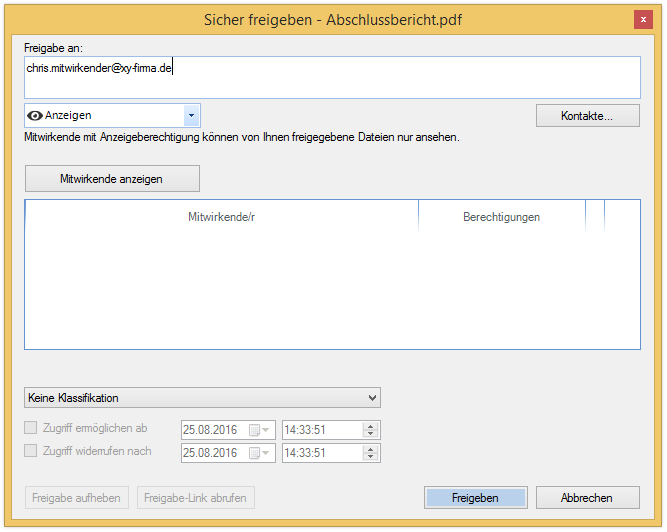Click the Mitwirkende/r column header

pos(222,217)
